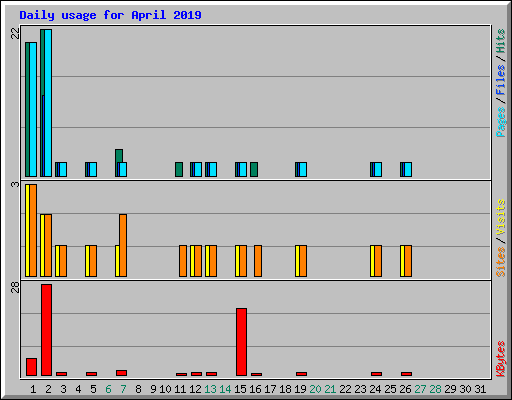Select day label 19 on the x-axis

pos(300,389)
